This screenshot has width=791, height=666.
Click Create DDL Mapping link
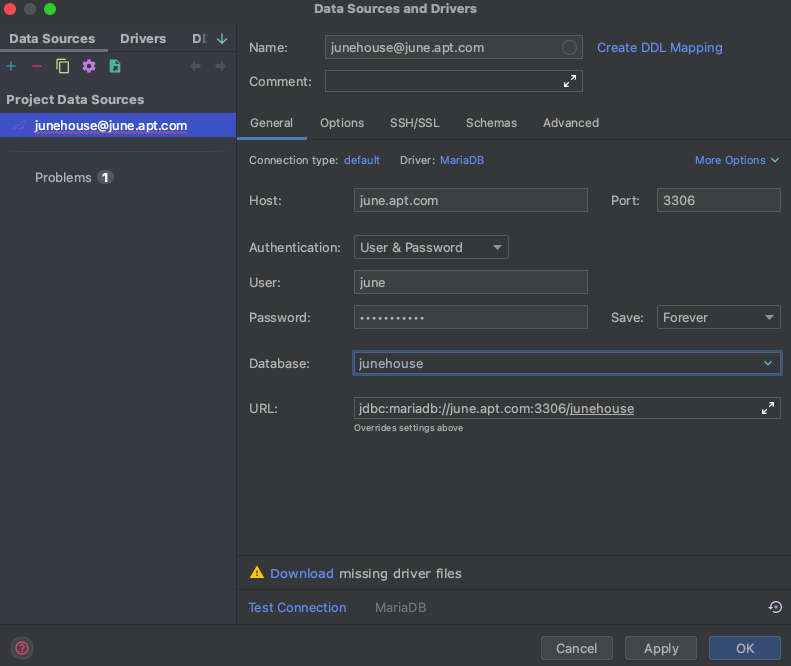[x=660, y=47]
